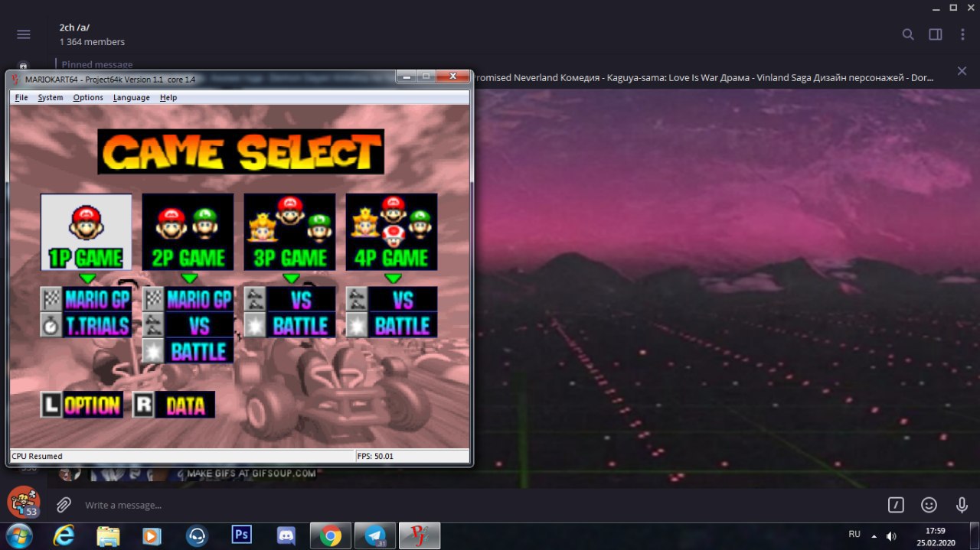Click the volume speaker tray icon
980x550 pixels.
coord(891,535)
